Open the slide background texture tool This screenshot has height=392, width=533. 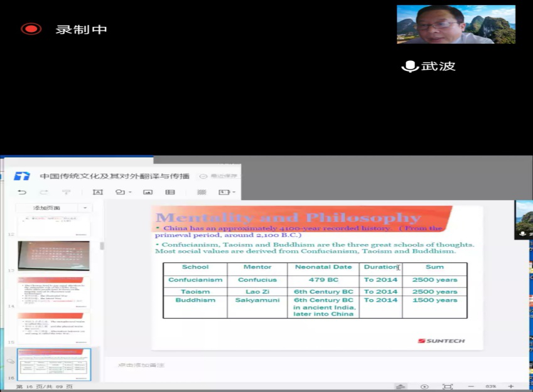tap(202, 192)
